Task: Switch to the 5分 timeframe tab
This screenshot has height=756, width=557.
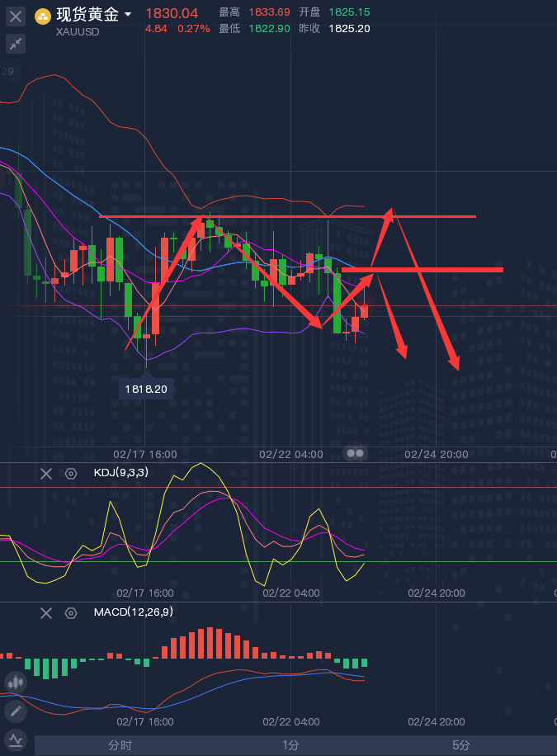Action: pyautogui.click(x=461, y=745)
